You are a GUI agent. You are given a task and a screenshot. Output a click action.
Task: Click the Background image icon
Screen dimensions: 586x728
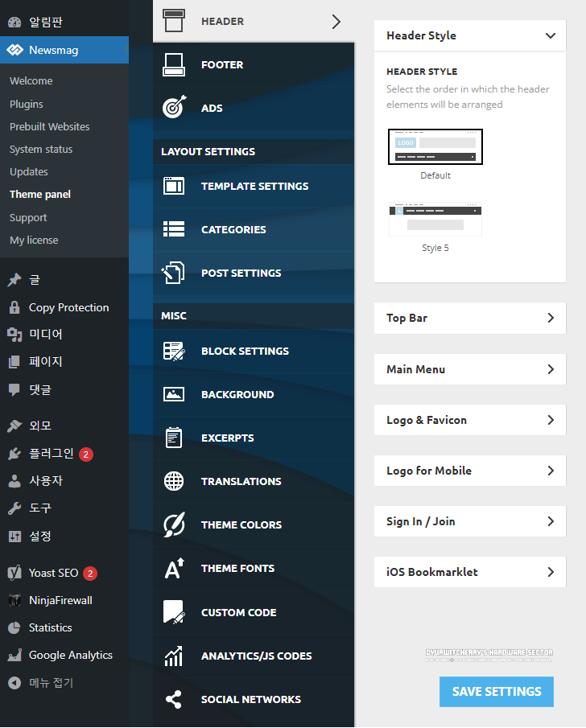point(174,394)
